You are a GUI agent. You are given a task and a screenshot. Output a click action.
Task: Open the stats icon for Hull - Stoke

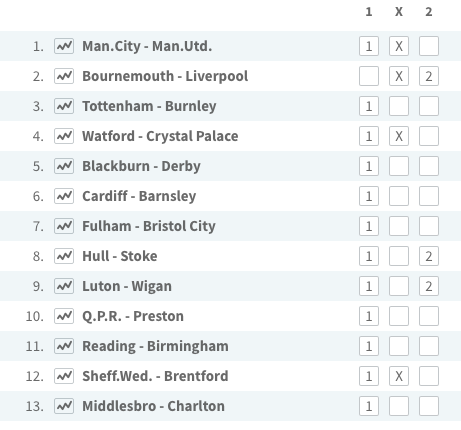tap(64, 256)
